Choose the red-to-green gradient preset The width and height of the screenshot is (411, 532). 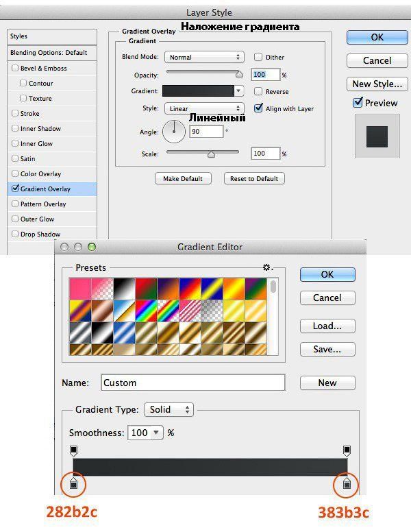(146, 289)
